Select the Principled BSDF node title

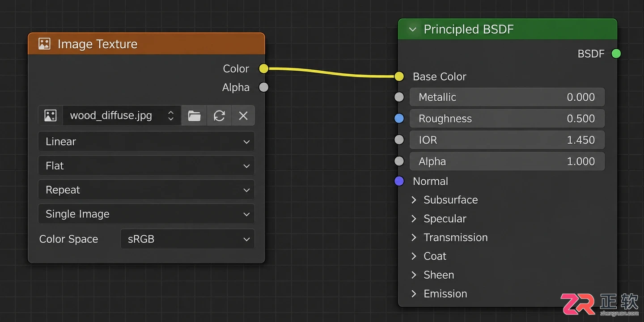469,30
